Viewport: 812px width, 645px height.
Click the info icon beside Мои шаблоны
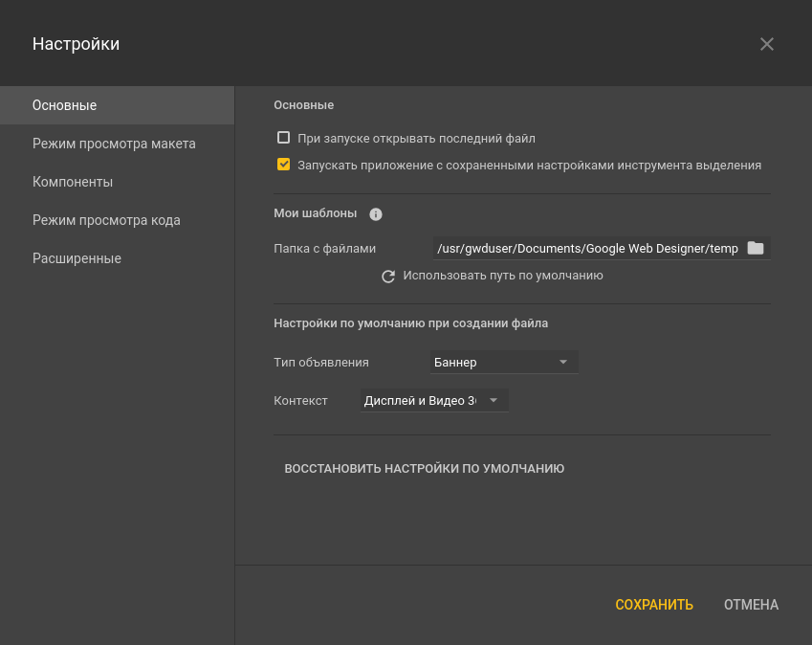coord(376,213)
